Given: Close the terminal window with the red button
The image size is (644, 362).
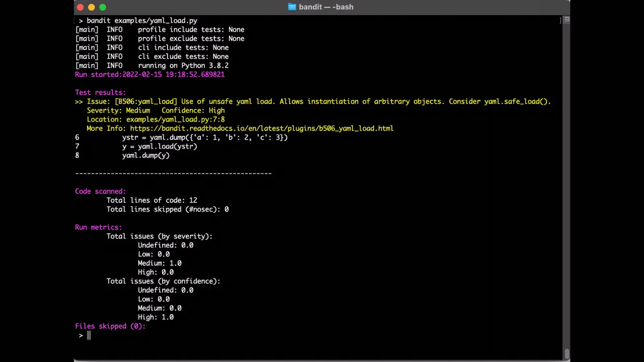Looking at the screenshot, I should point(80,7).
